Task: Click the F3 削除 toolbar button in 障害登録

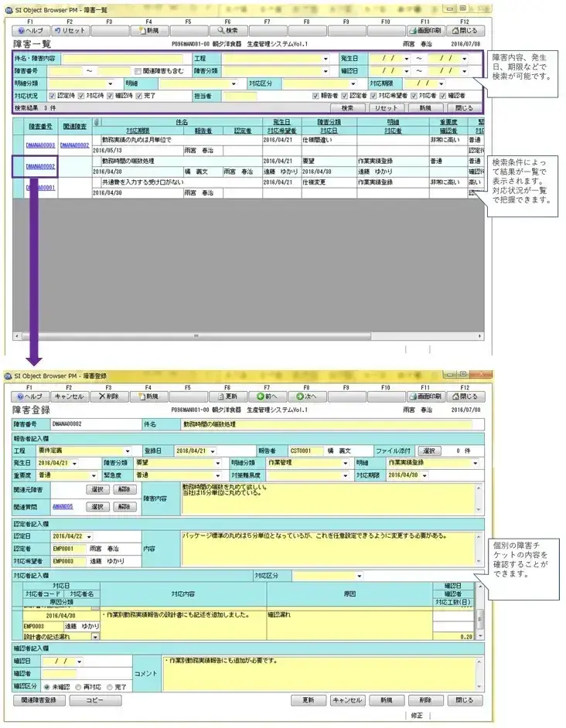Action: (109, 396)
